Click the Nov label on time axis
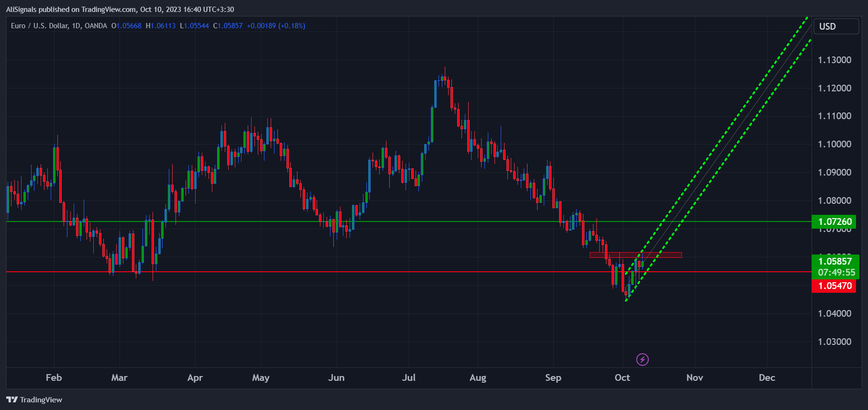 coord(694,377)
